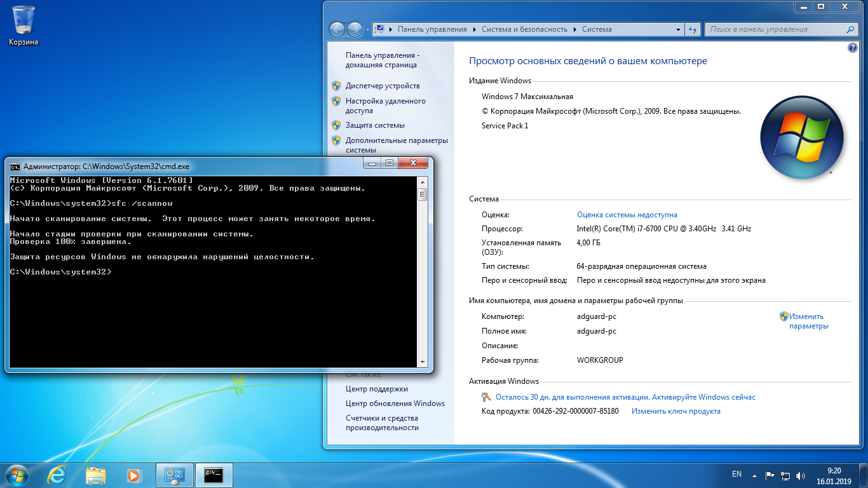Click the shield icon beside Диспетчер устройств
868x488 pixels.
(336, 86)
